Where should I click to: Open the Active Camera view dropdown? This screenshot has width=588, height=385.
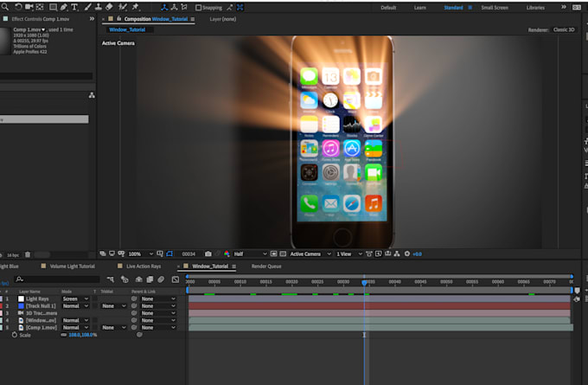pos(310,254)
